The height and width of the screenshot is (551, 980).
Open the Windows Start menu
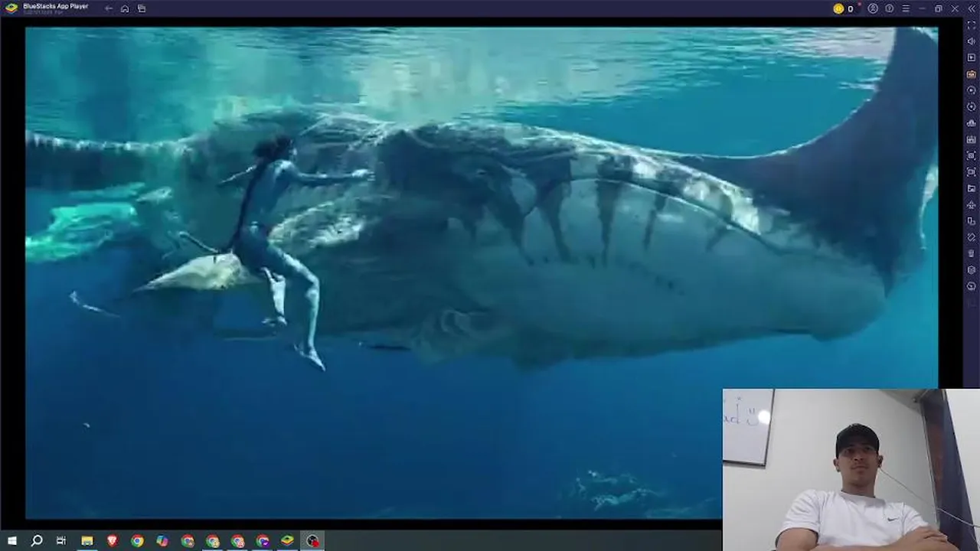(12, 541)
